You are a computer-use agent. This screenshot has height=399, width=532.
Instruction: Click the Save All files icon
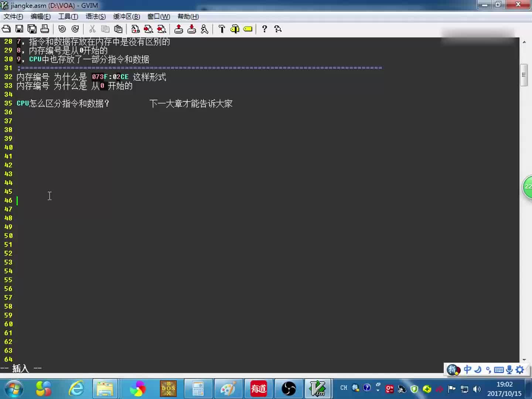coord(32,29)
